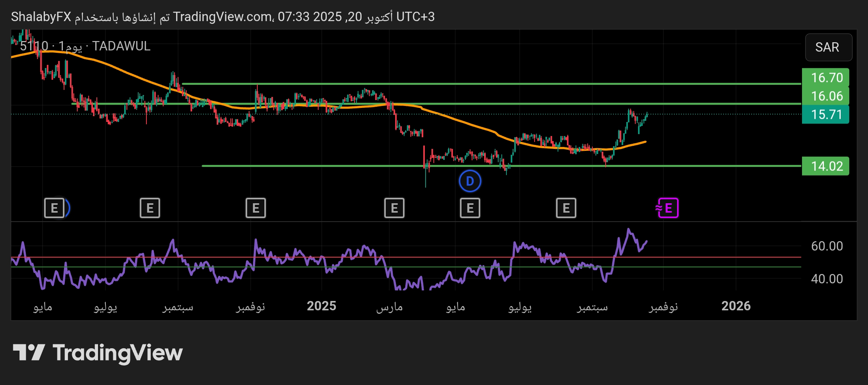Open earnings E marker between يوليو and سبتمبر 2024
This screenshot has height=385, width=868.
(150, 208)
